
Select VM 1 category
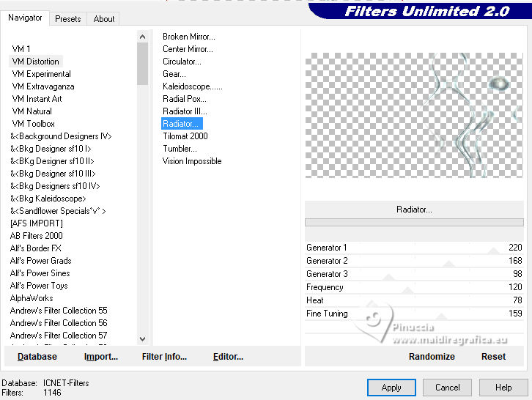click(21, 49)
